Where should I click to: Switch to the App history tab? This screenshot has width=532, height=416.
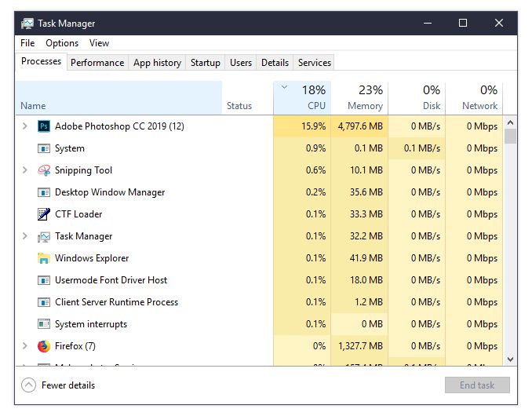[x=157, y=63]
